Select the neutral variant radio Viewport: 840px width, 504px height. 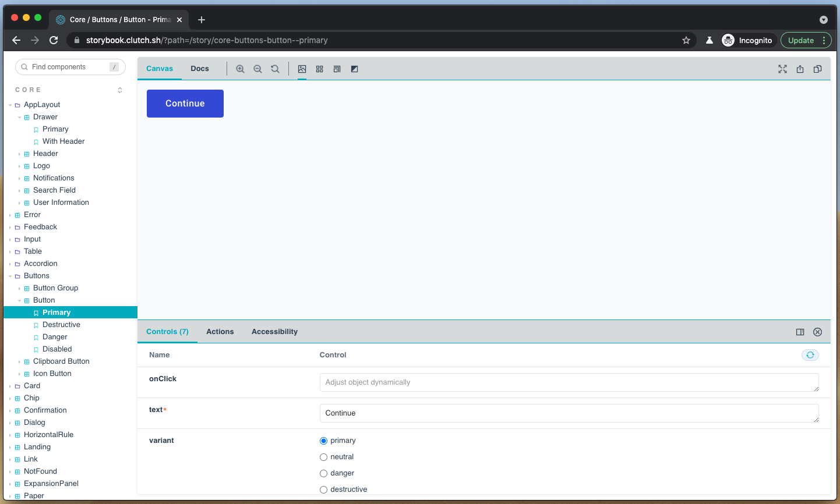pyautogui.click(x=323, y=457)
